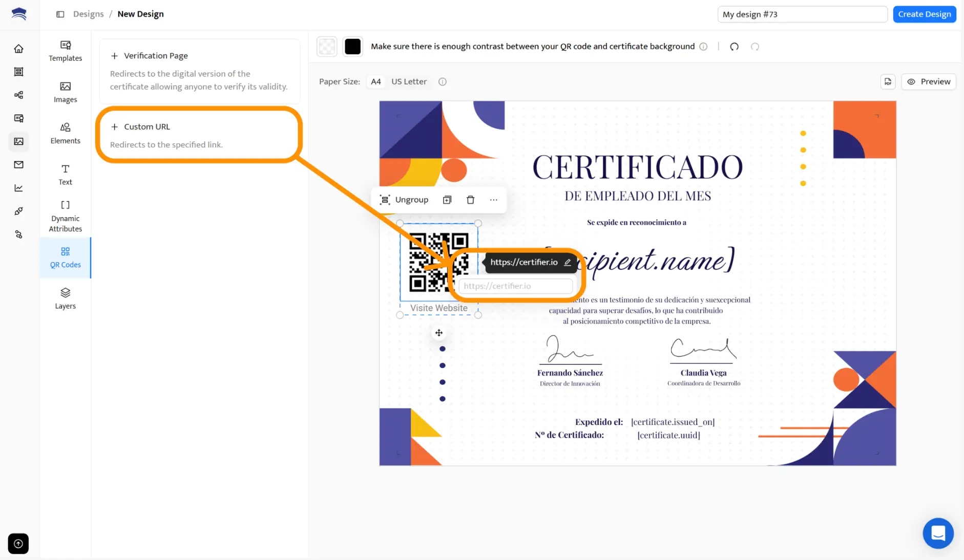Open the Integrations plug icon in sidebar
Image resolution: width=964 pixels, height=560 pixels.
click(18, 211)
